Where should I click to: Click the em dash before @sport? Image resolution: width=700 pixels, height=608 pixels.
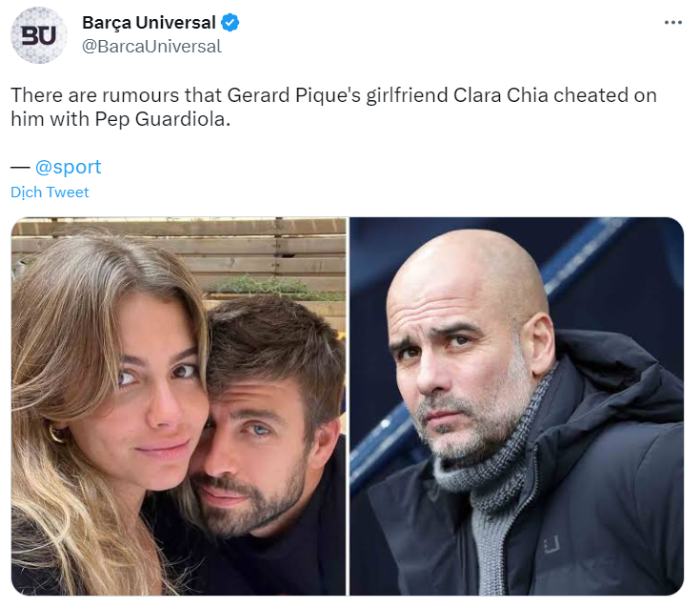click(x=20, y=167)
